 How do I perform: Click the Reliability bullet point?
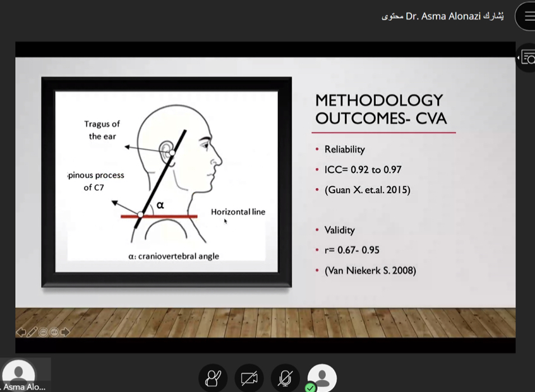pos(345,150)
